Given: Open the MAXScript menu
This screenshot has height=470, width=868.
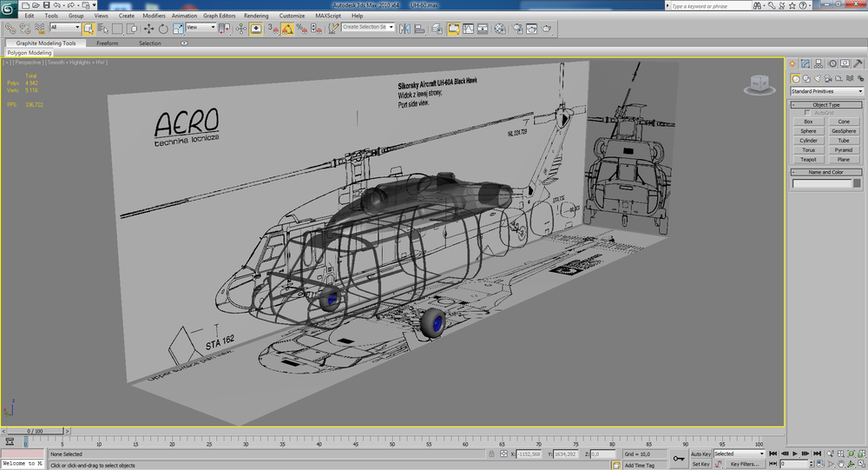Looking at the screenshot, I should coord(328,16).
